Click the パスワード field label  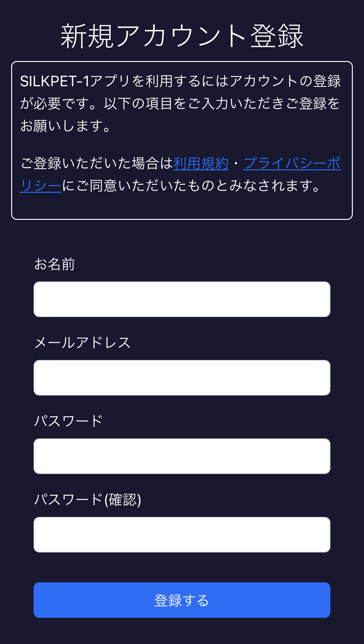[68, 421]
